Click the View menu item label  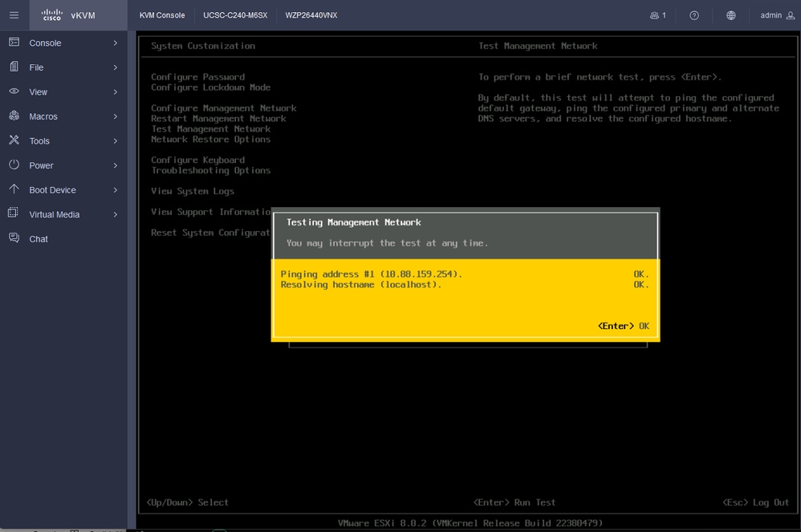pos(38,92)
